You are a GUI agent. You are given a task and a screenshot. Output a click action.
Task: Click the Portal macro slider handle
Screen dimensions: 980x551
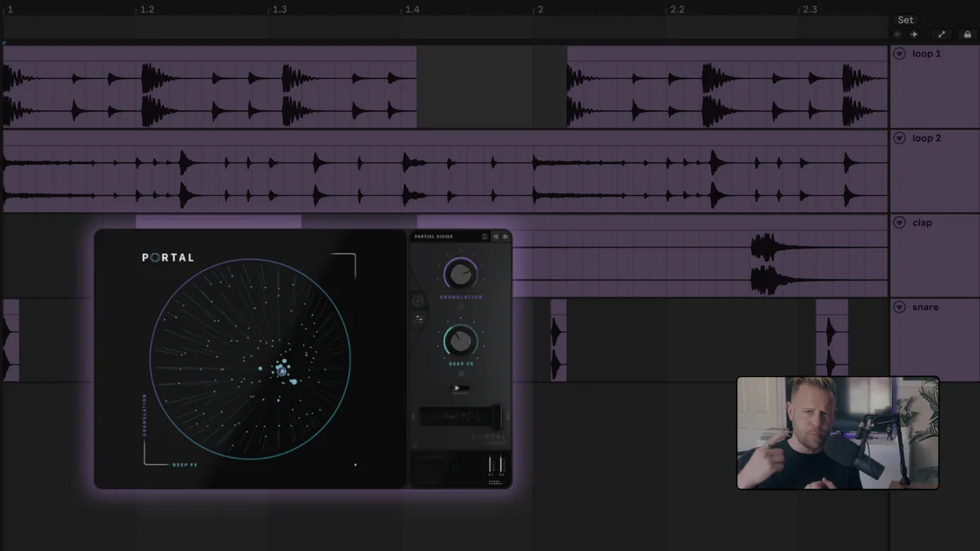tap(495, 416)
